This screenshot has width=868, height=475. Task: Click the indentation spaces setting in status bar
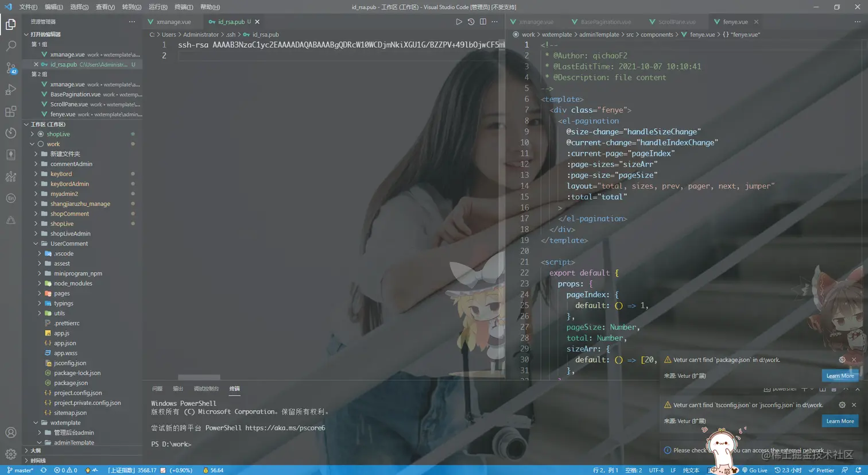(633, 470)
